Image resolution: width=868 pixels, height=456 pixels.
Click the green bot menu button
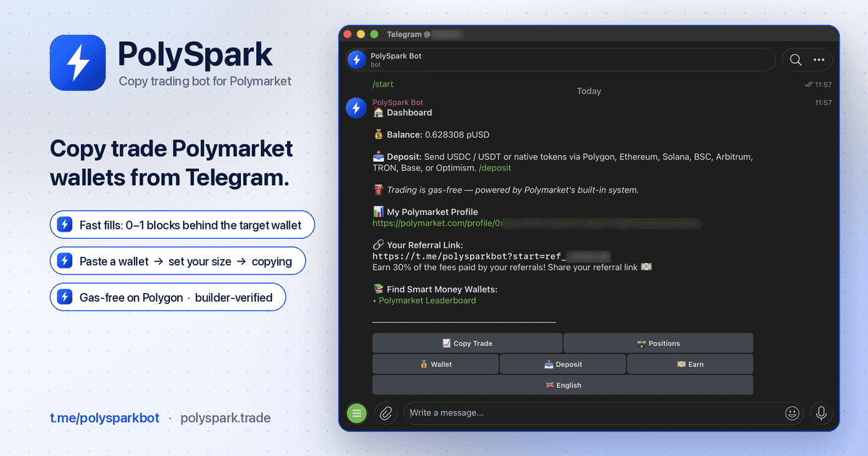(x=357, y=413)
